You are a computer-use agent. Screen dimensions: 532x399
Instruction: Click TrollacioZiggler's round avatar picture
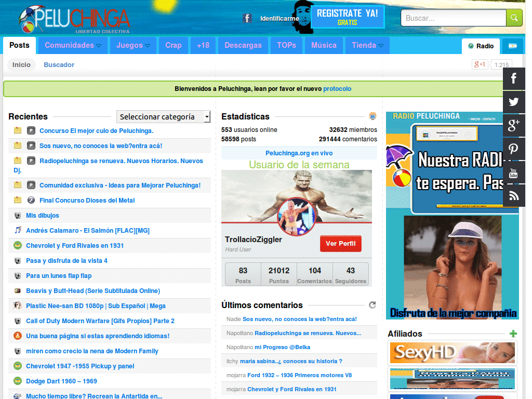pos(297,216)
